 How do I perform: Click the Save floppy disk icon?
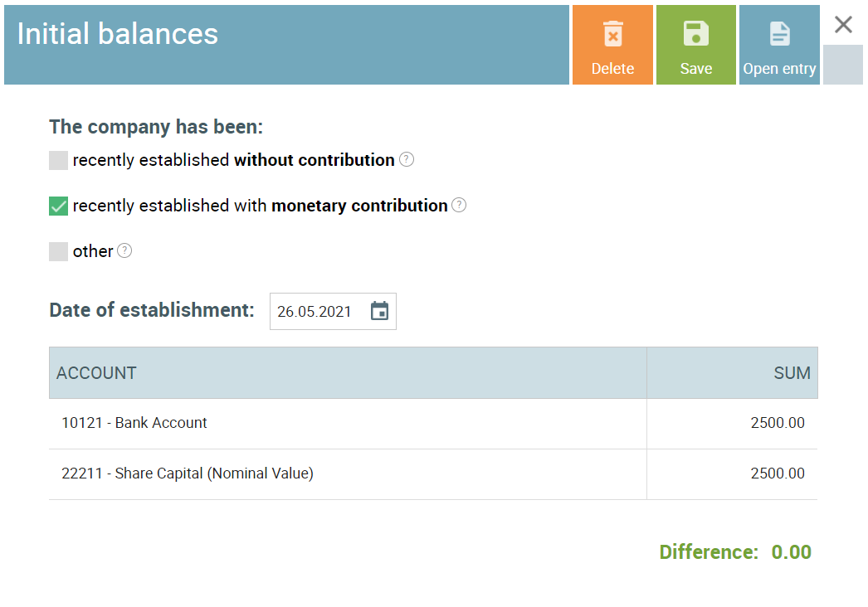coord(695,34)
